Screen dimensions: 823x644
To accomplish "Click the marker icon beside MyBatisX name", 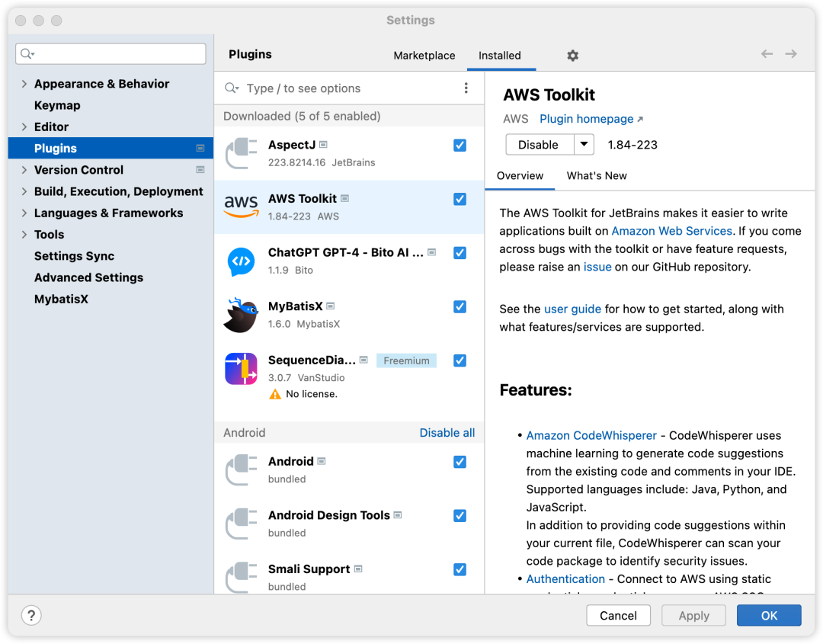I will [330, 306].
